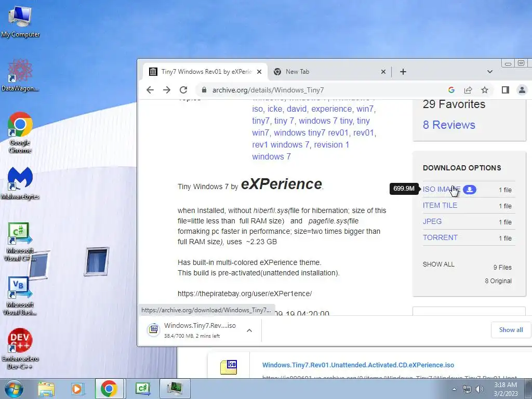532x399 pixels.
Task: Open Chrome profile avatar
Action: point(522,90)
